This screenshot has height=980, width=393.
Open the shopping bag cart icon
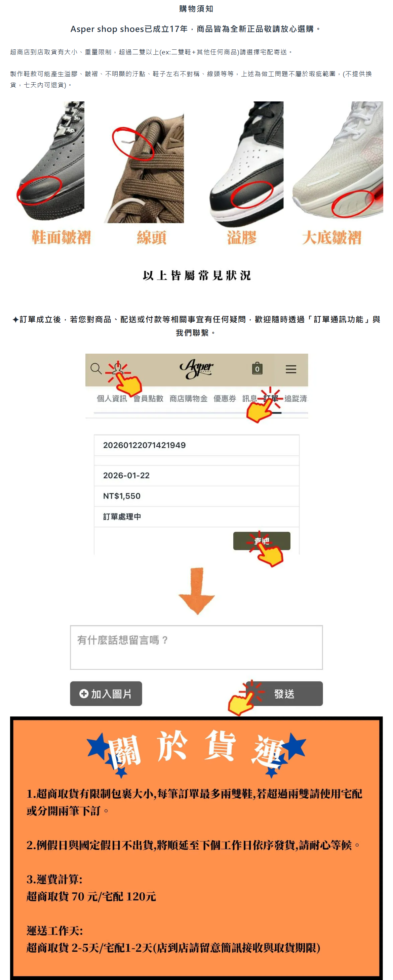(x=257, y=368)
